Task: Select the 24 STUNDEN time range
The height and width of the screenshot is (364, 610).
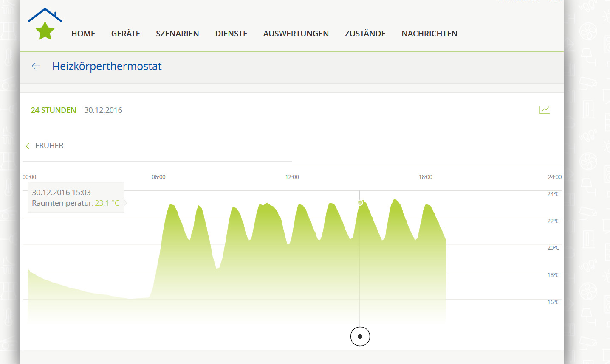Action: (54, 110)
